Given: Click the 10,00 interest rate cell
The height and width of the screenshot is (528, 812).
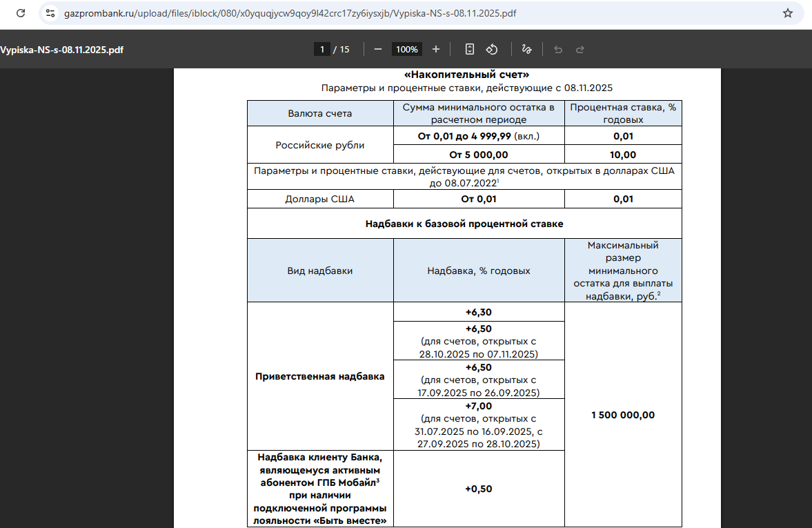Looking at the screenshot, I should [623, 155].
